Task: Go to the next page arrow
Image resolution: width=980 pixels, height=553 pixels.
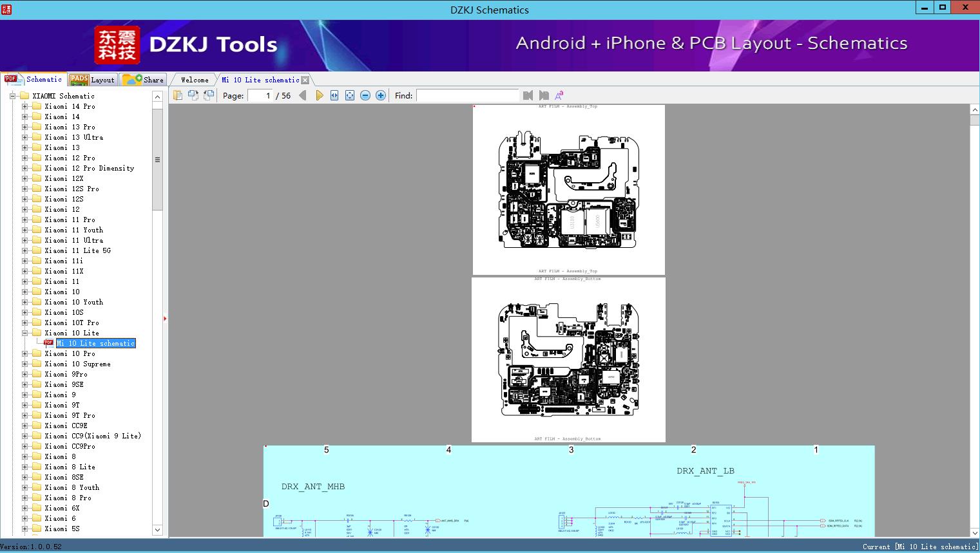Action: point(319,95)
